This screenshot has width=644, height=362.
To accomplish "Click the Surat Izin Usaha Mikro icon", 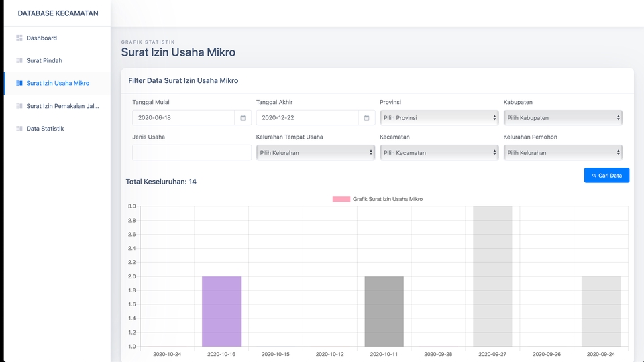I will point(19,83).
